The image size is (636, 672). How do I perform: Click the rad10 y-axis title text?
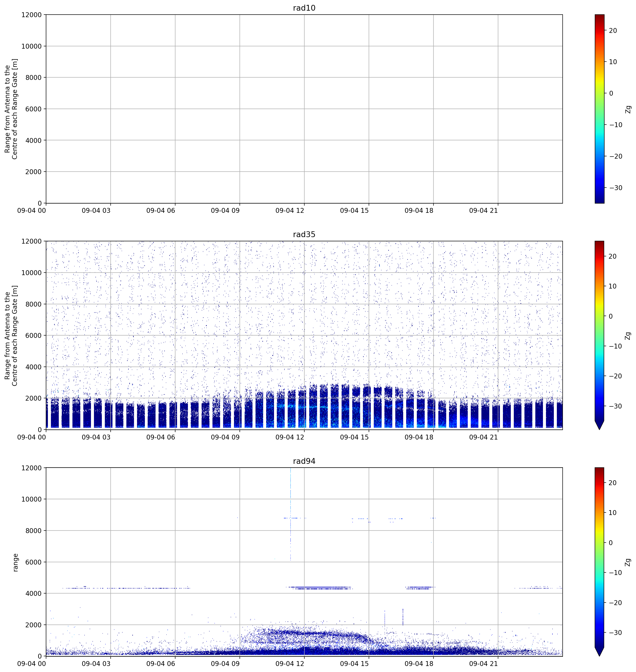tap(11, 109)
